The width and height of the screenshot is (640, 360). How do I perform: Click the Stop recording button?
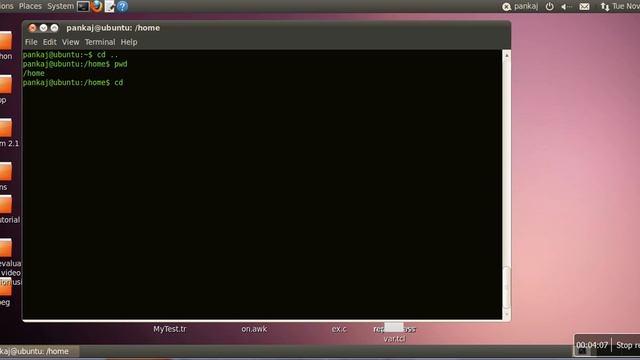click(x=628, y=345)
